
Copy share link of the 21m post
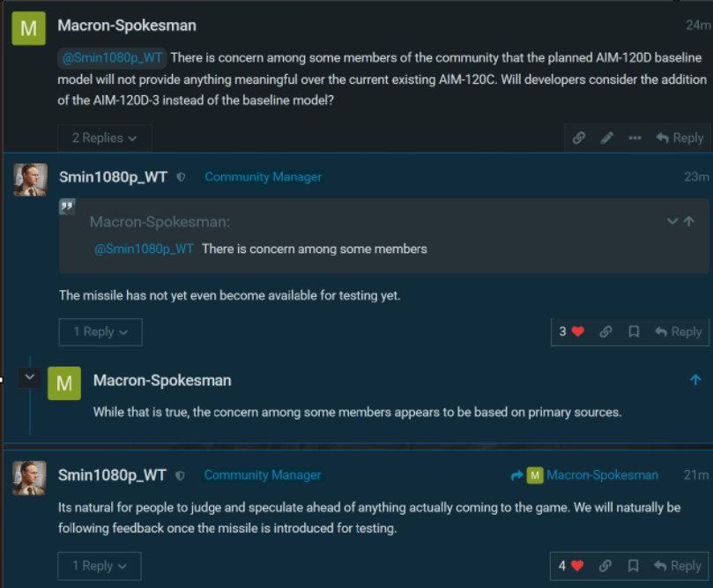pyautogui.click(x=605, y=566)
